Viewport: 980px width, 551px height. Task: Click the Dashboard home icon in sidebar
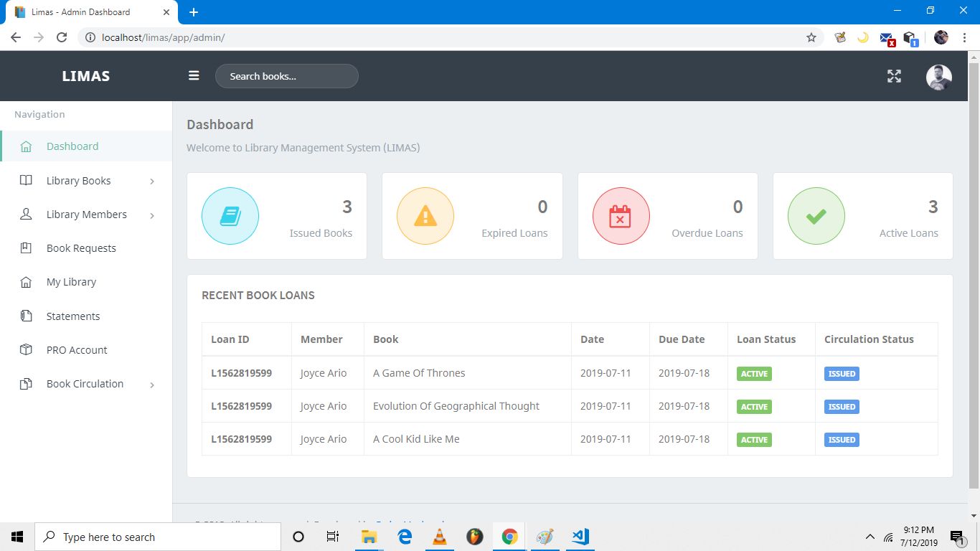tap(27, 146)
